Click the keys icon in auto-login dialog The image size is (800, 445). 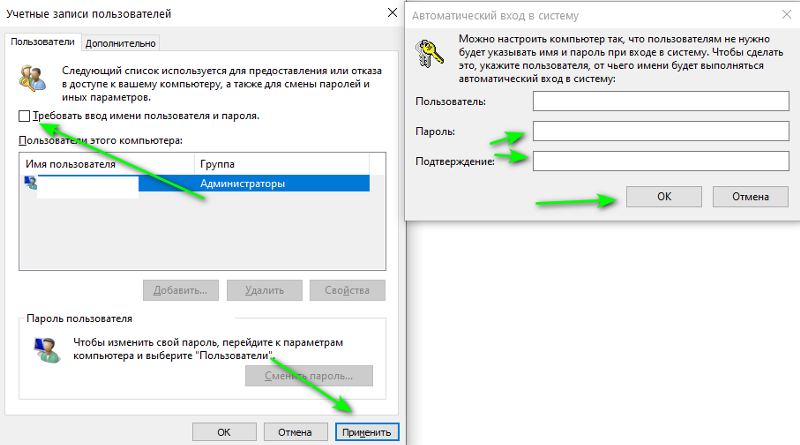pos(429,54)
